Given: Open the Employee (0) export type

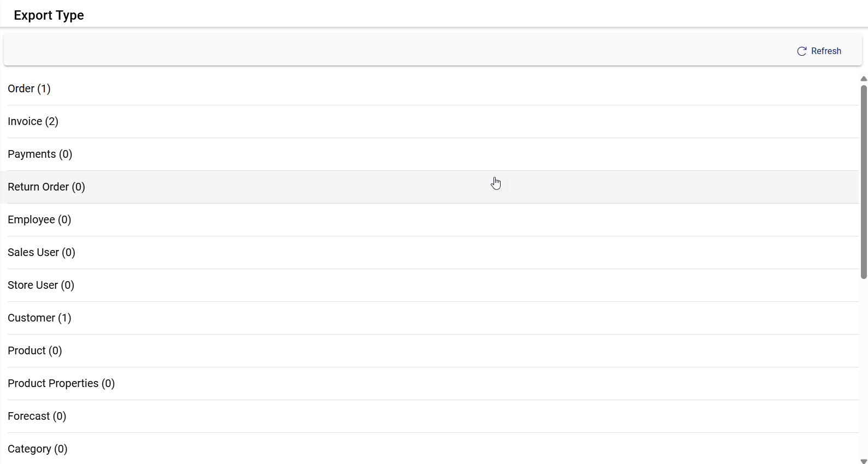Looking at the screenshot, I should (x=39, y=219).
